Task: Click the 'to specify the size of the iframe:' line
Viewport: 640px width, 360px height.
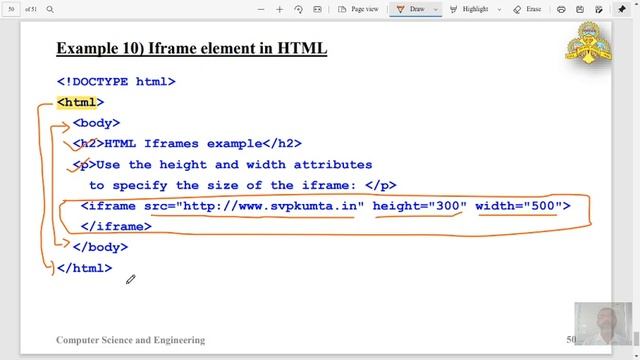Action: [x=243, y=185]
